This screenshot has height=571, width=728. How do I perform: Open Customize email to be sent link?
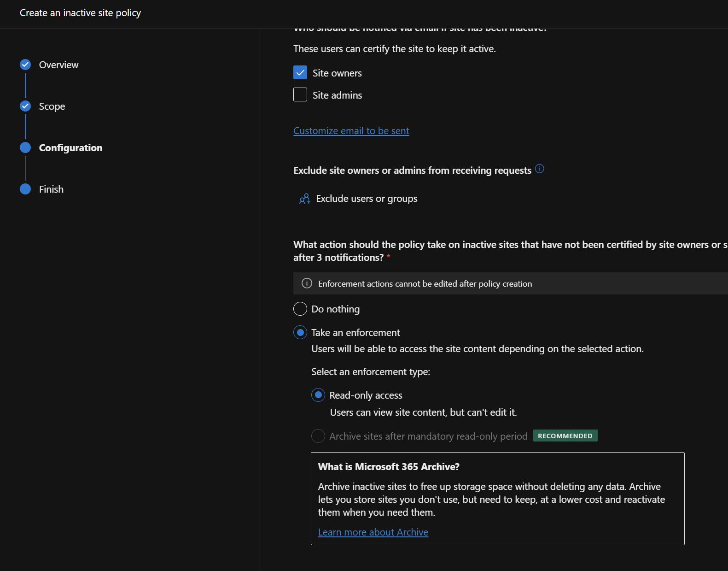click(x=351, y=131)
